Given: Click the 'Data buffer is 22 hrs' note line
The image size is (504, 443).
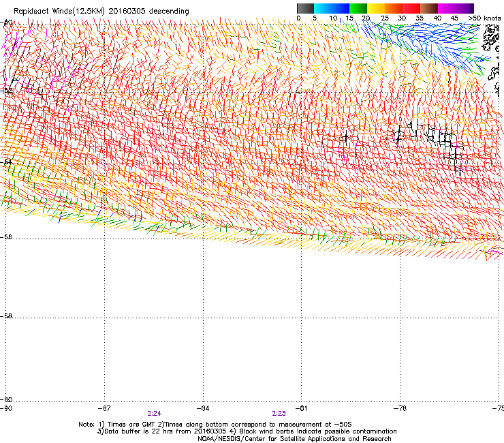Looking at the screenshot, I should [247, 431].
